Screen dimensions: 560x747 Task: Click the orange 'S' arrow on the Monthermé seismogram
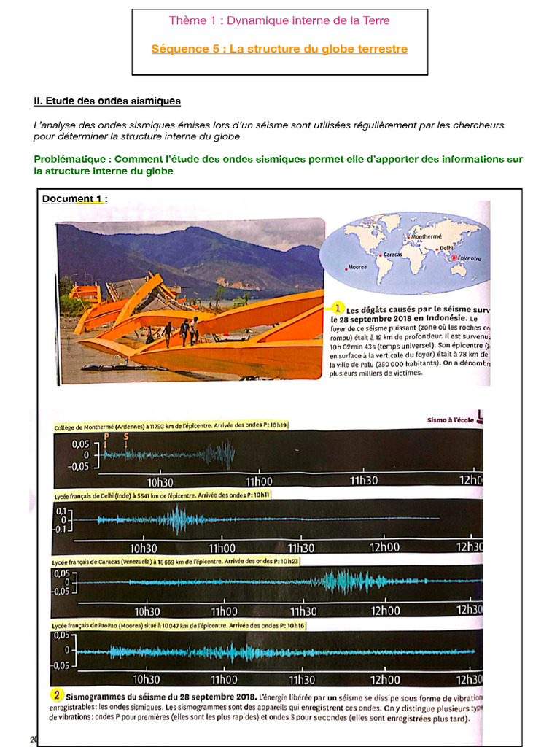[x=126, y=441]
